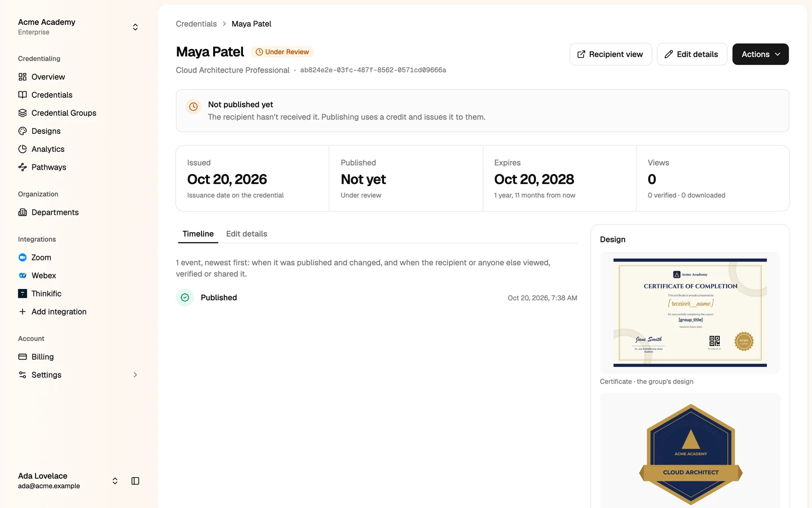Click the Designs palette icon

22,131
